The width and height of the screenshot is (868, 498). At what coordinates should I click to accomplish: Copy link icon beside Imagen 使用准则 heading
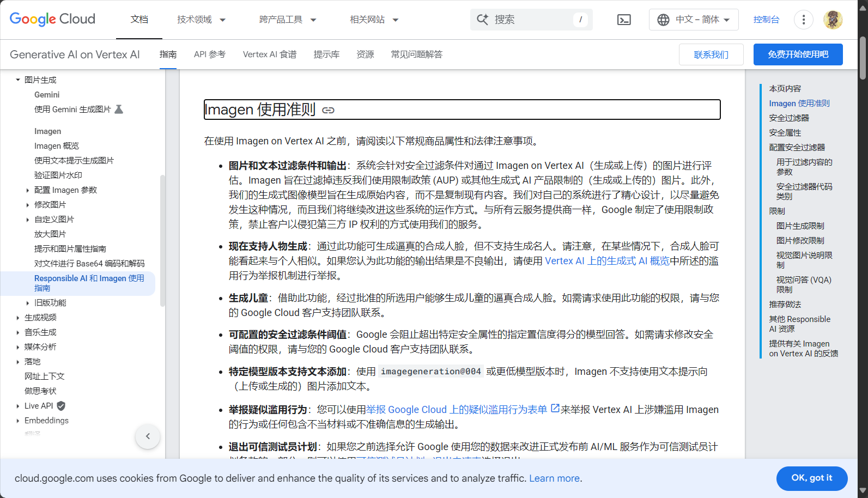coord(328,110)
